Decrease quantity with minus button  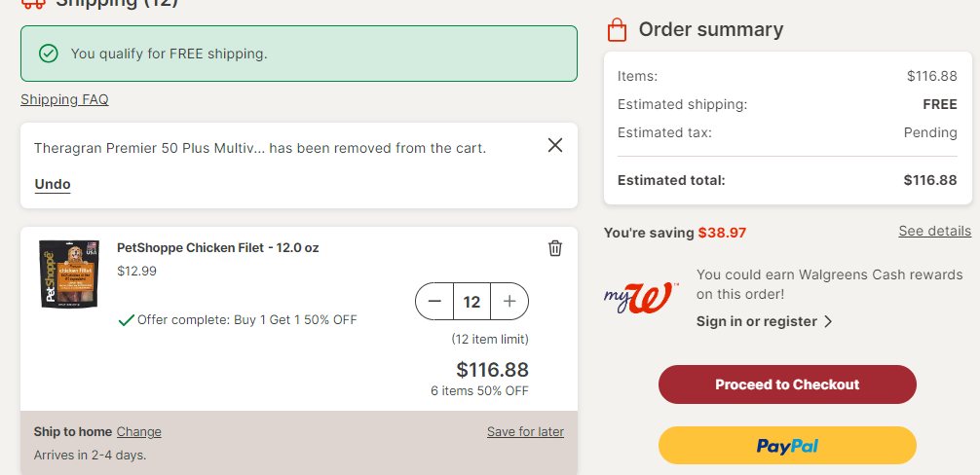[x=435, y=302]
